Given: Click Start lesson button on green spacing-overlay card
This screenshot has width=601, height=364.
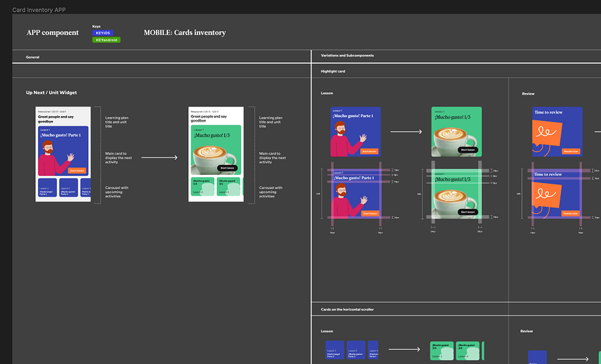Looking at the screenshot, I should click(468, 212).
